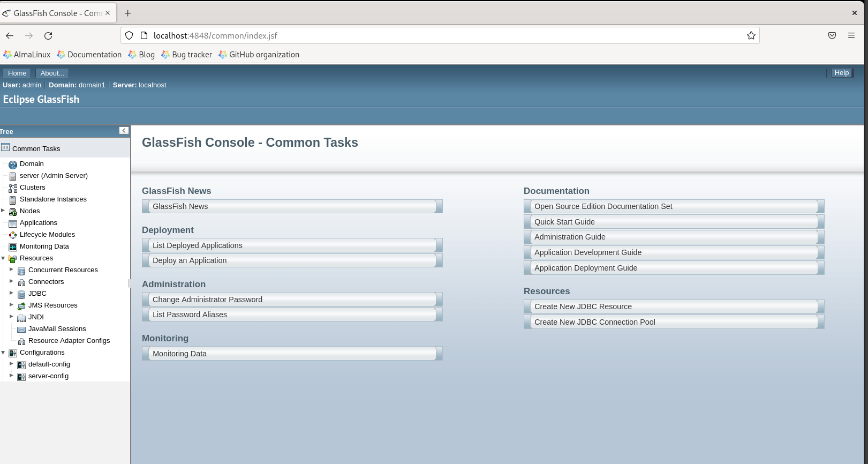Expand the default-config node

pyautogui.click(x=11, y=364)
